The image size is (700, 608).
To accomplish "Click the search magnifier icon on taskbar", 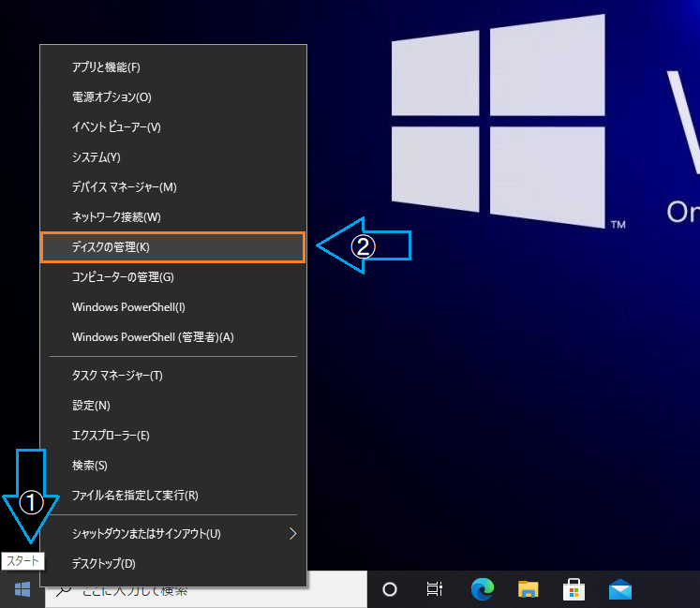I will [x=64, y=591].
